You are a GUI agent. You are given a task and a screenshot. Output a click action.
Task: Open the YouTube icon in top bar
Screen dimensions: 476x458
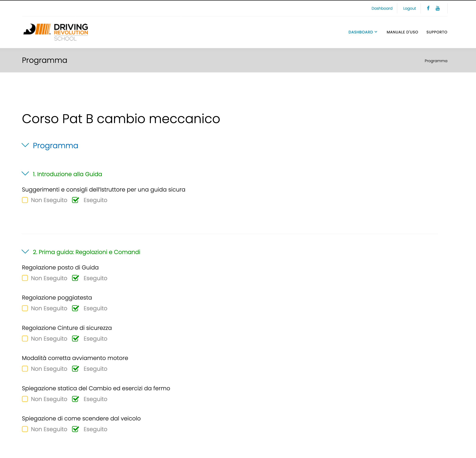pos(438,8)
